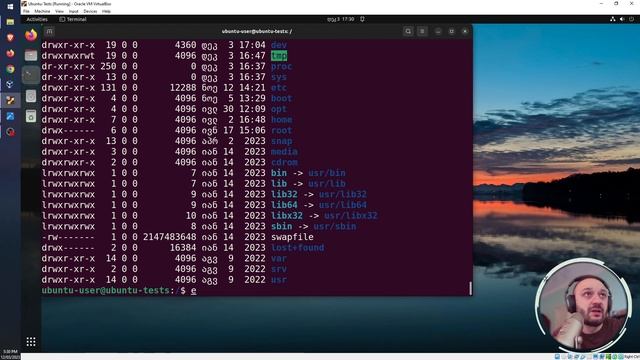Viewport: 640px width, 360px height.
Task: Open File Explorer on Windows taskbar
Action: [x=10, y=22]
